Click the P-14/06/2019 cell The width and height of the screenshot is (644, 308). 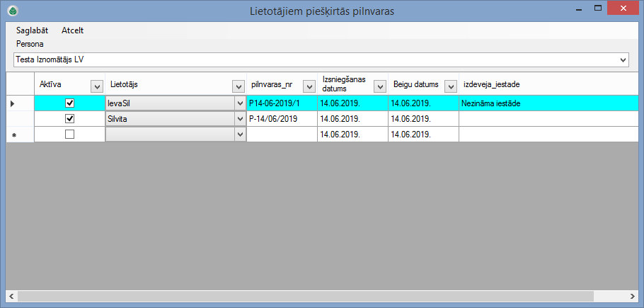tap(282, 119)
